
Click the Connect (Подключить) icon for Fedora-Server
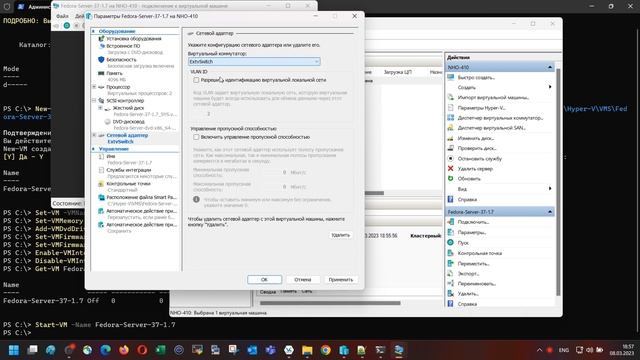(x=451, y=222)
